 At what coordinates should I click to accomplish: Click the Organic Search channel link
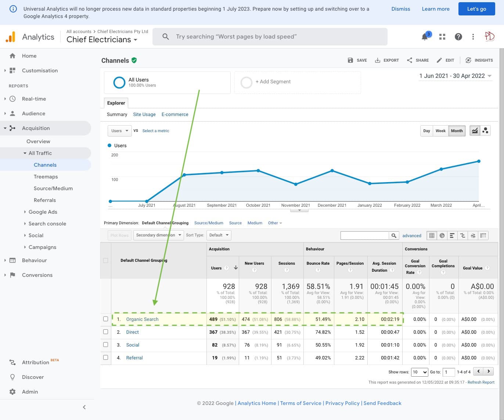(x=143, y=319)
